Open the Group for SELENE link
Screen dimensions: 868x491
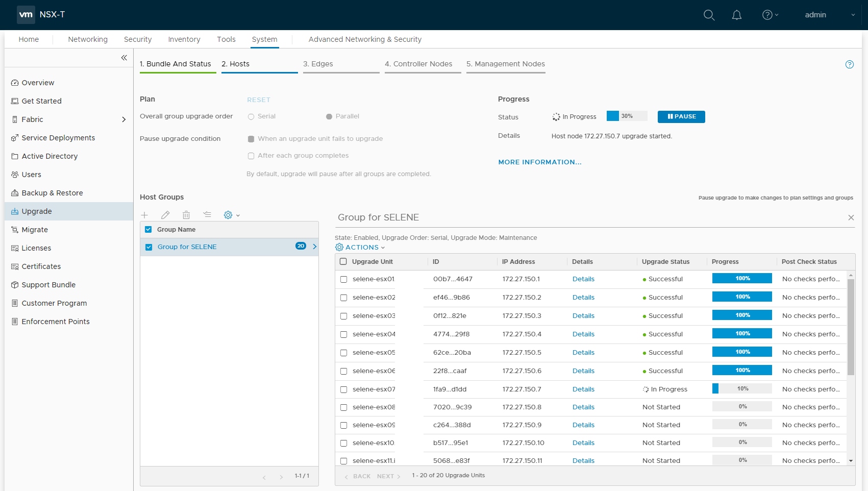coord(187,247)
